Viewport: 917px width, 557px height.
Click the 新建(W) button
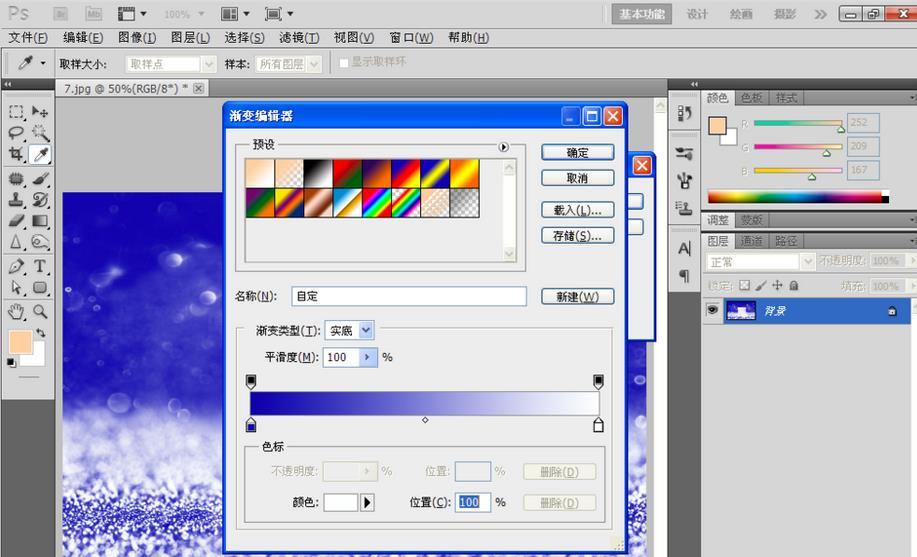[x=577, y=297]
